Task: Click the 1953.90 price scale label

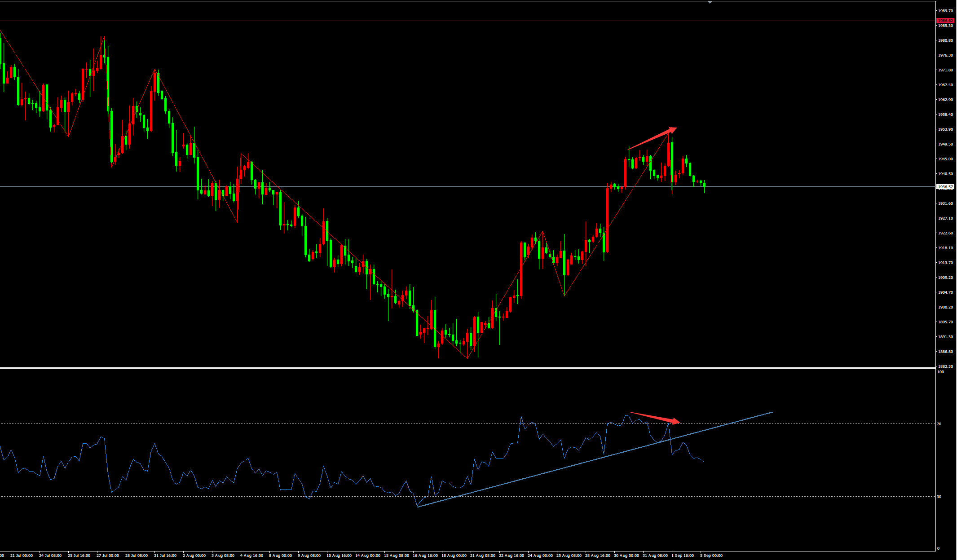Action: pyautogui.click(x=945, y=129)
